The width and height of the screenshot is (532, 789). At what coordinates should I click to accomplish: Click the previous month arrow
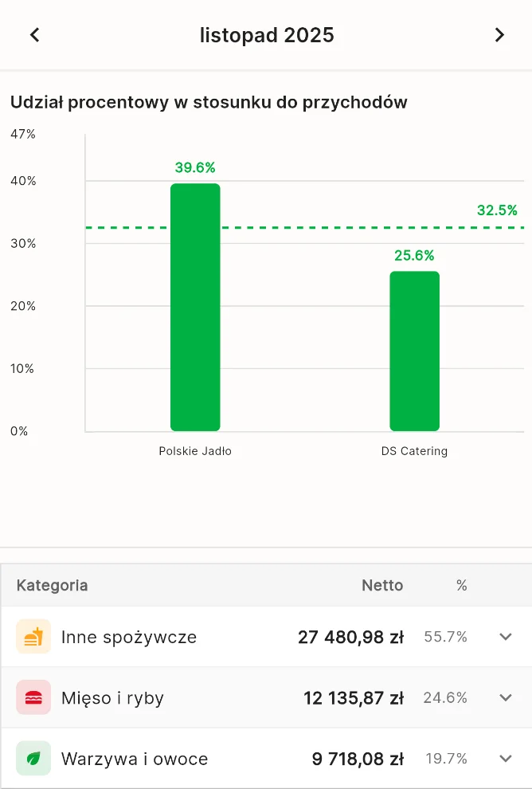click(x=34, y=35)
